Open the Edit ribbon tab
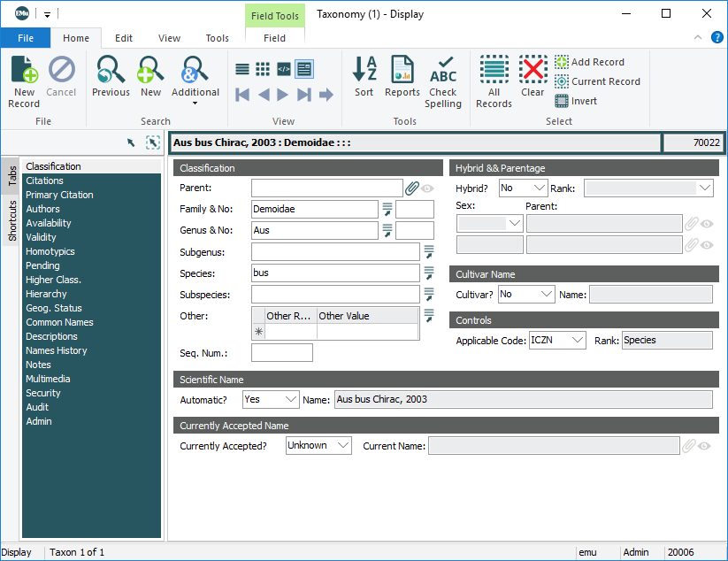The height and width of the screenshot is (561, 728). point(124,38)
